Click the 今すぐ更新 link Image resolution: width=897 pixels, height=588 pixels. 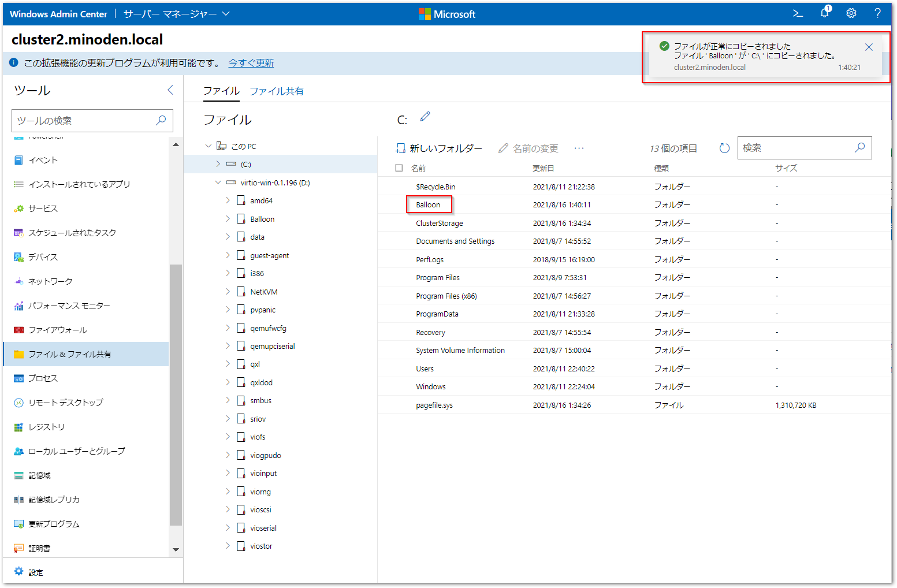251,63
